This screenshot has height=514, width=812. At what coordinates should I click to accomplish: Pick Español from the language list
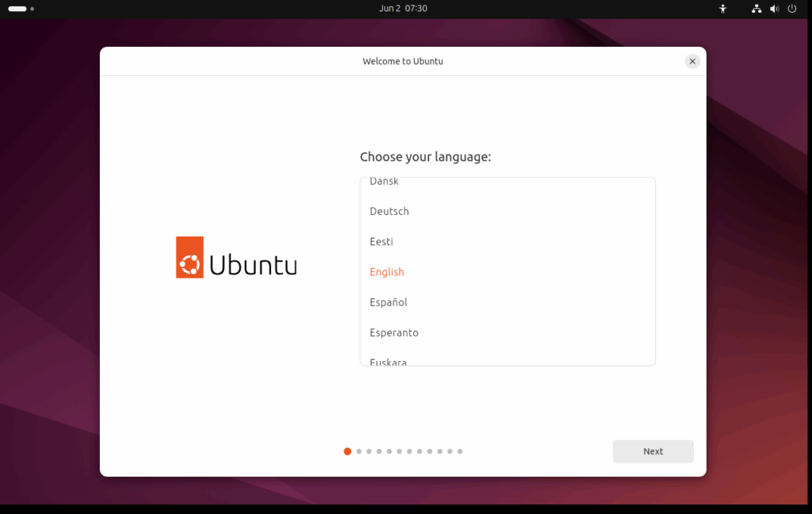(507, 302)
